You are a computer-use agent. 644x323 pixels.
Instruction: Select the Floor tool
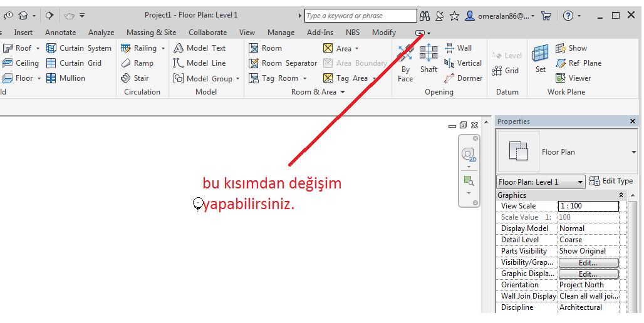point(18,78)
